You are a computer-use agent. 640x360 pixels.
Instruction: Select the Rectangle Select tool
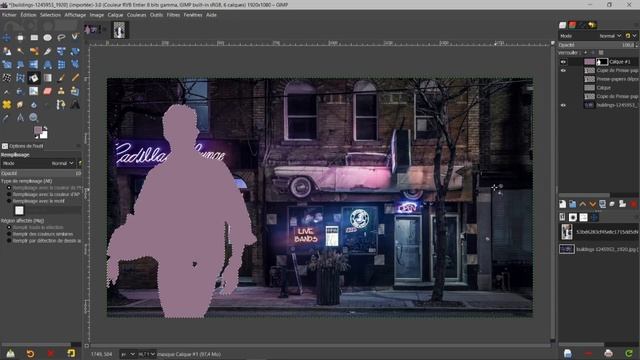[34, 38]
